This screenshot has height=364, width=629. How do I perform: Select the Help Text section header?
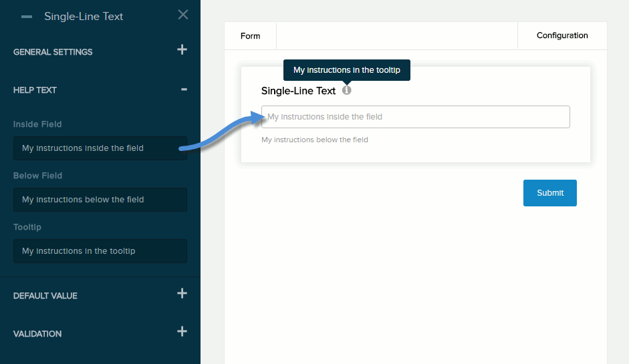35,90
